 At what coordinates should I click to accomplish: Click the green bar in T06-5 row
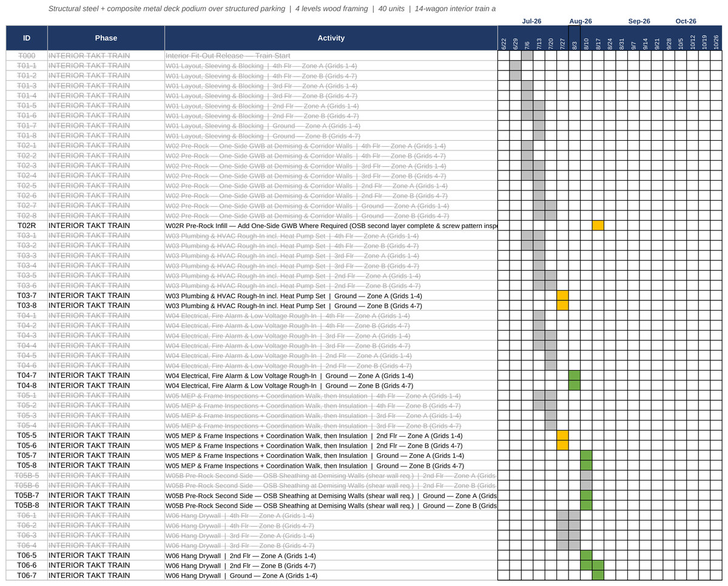click(x=586, y=556)
